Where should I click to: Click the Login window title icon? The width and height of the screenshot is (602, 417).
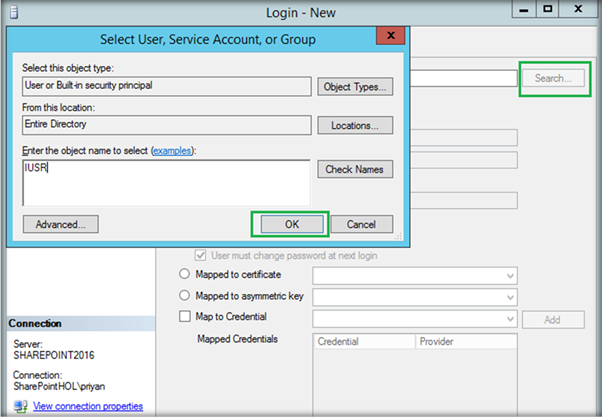[14, 12]
